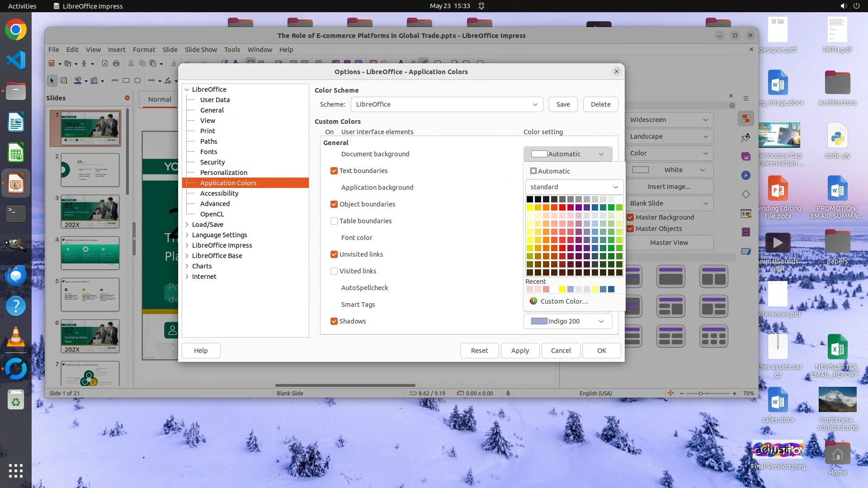Launch LibreOffice Calc from the dock
Image resolution: width=868 pixels, height=488 pixels.
(16, 153)
